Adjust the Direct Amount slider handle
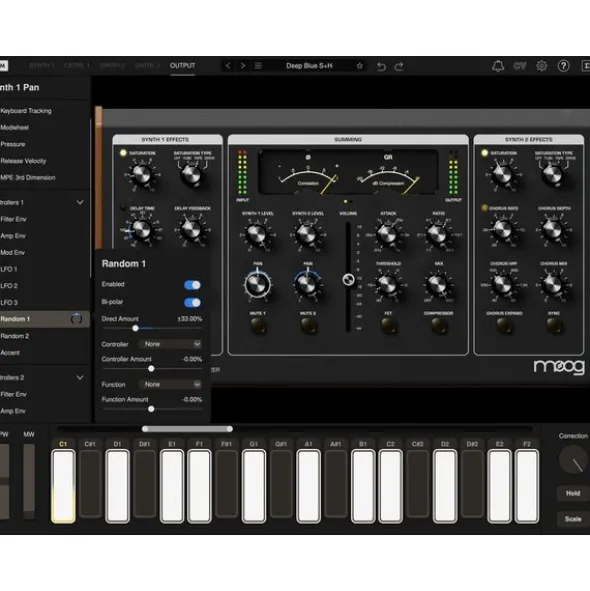 (x=135, y=328)
